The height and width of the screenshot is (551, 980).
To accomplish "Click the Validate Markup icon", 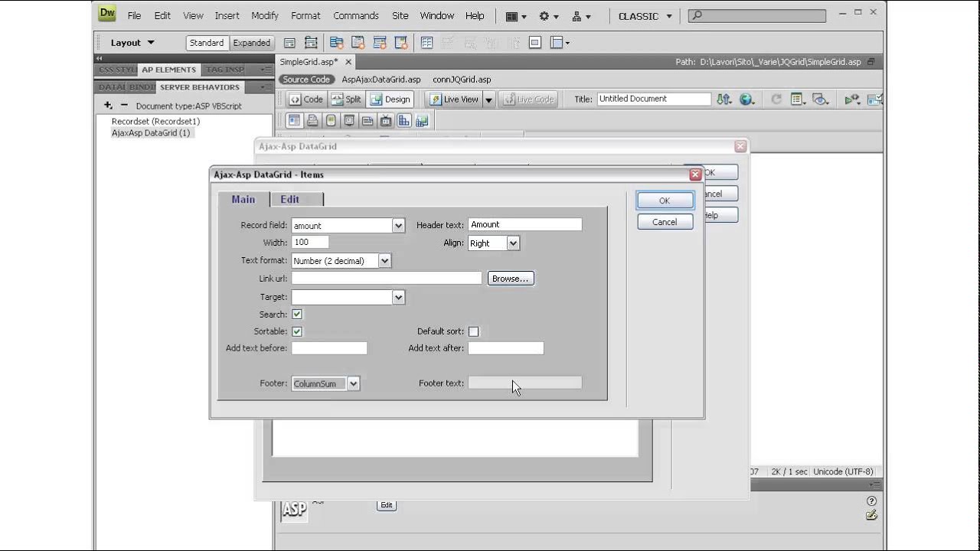I will point(852,99).
